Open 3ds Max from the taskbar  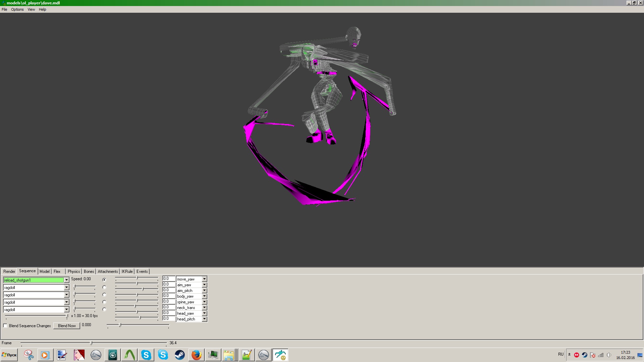(x=113, y=355)
